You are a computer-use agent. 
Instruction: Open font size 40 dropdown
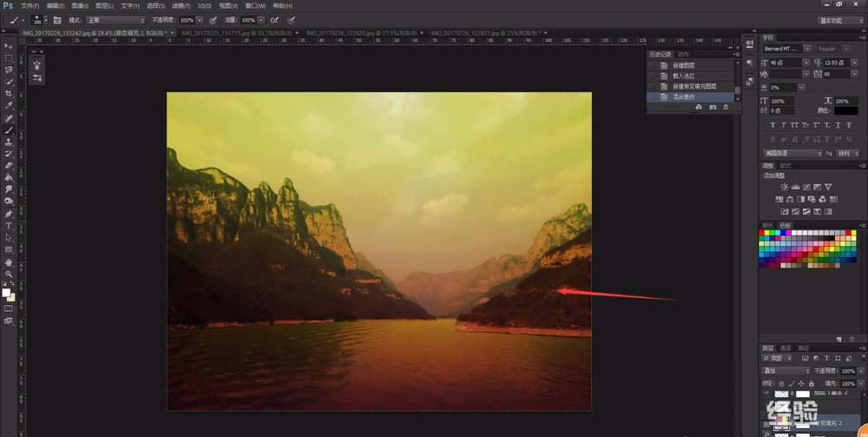pos(806,63)
